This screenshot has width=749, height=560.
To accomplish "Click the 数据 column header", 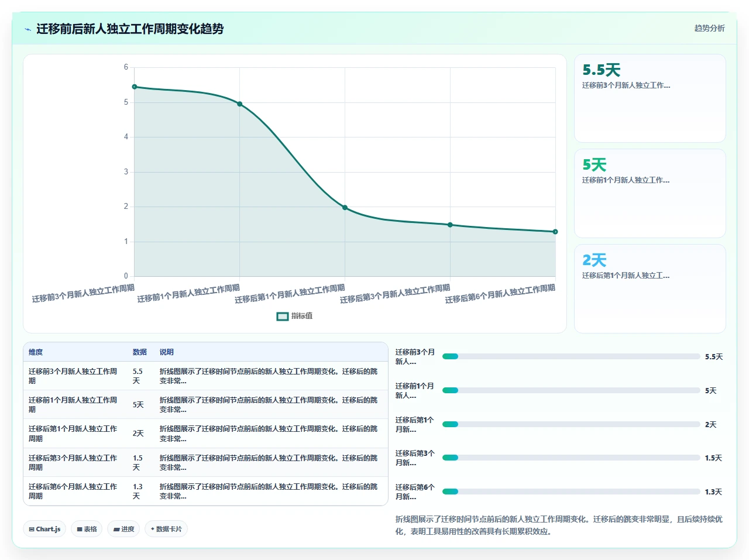I will [139, 352].
